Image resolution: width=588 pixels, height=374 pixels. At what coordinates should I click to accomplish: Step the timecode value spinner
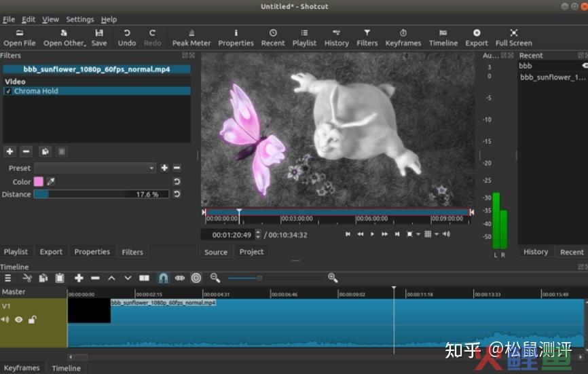[x=257, y=235]
